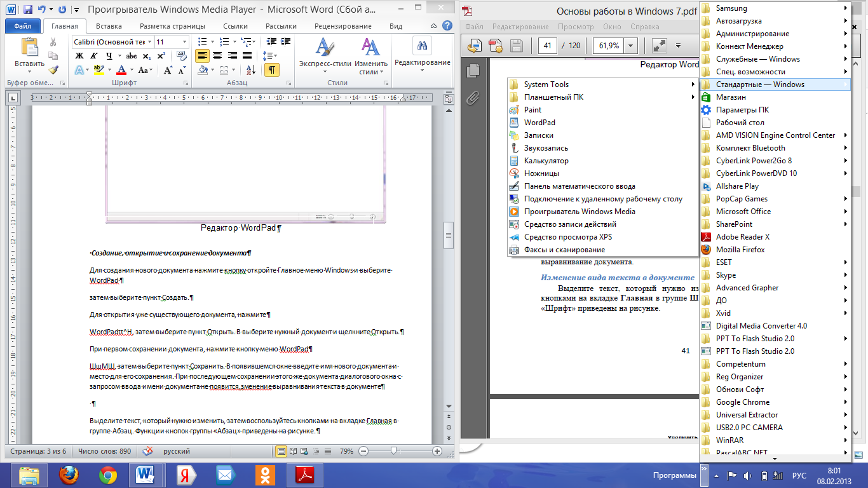Toggle Italic (К) formatting
This screenshot has width=868, height=488.
pos(93,56)
